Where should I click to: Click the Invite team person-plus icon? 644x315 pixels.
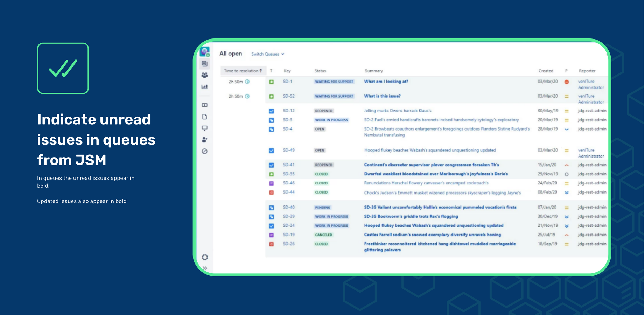[205, 140]
